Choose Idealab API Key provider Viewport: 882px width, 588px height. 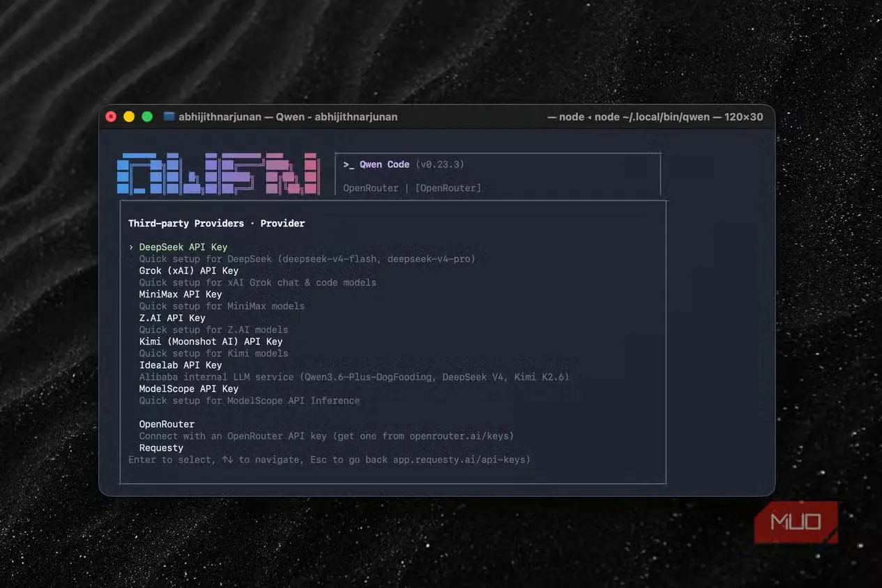click(x=181, y=366)
